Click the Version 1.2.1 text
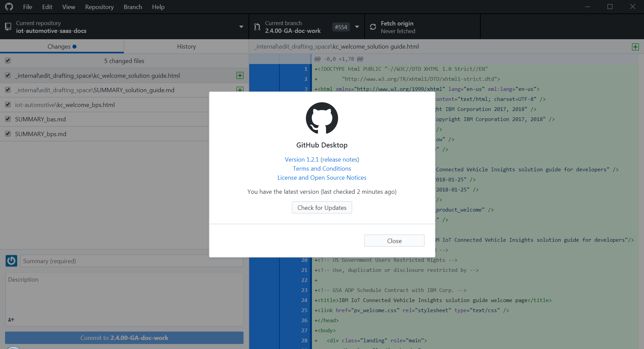644x349 pixels. click(x=302, y=160)
